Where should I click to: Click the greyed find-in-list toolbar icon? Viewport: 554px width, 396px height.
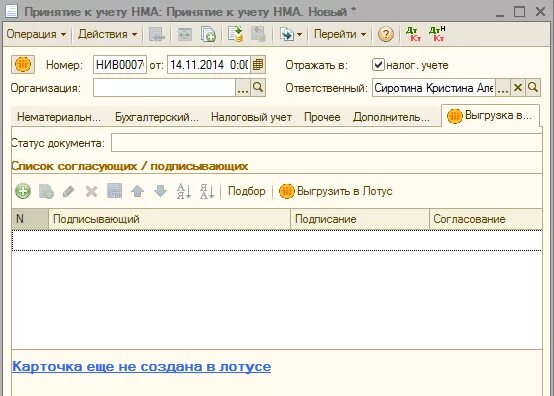157,35
